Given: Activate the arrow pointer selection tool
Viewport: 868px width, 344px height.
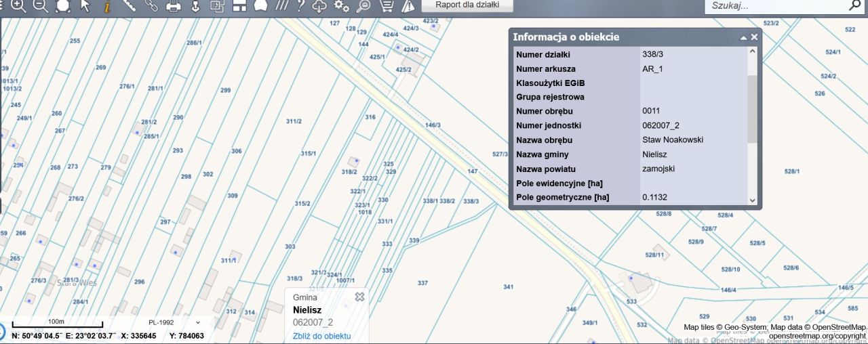Looking at the screenshot, I should click(x=85, y=6).
